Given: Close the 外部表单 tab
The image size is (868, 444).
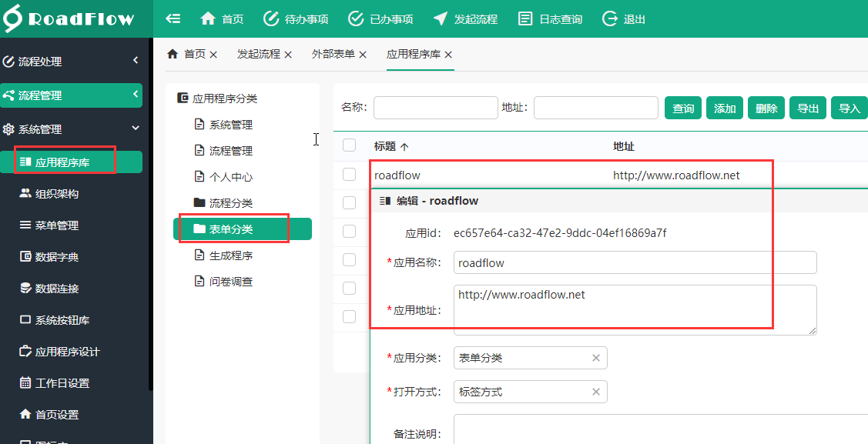Looking at the screenshot, I should 363,54.
